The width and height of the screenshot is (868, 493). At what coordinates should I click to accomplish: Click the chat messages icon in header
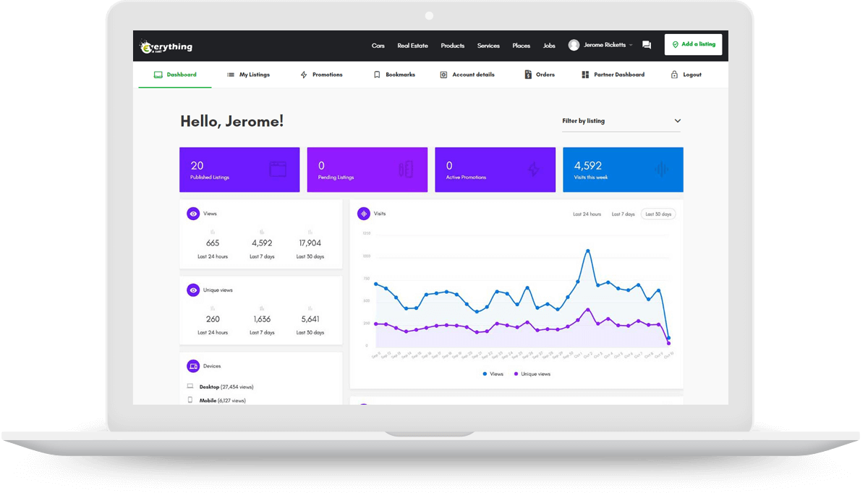647,45
